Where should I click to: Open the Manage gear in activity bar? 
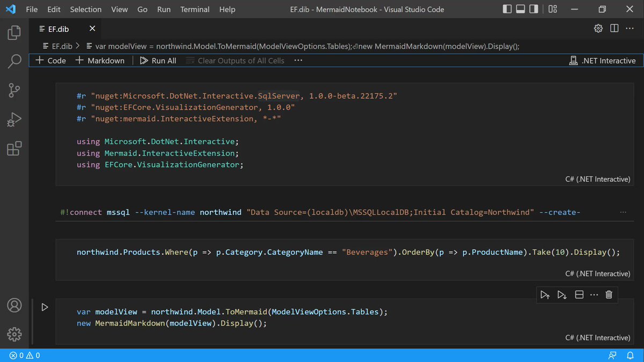pyautogui.click(x=14, y=335)
